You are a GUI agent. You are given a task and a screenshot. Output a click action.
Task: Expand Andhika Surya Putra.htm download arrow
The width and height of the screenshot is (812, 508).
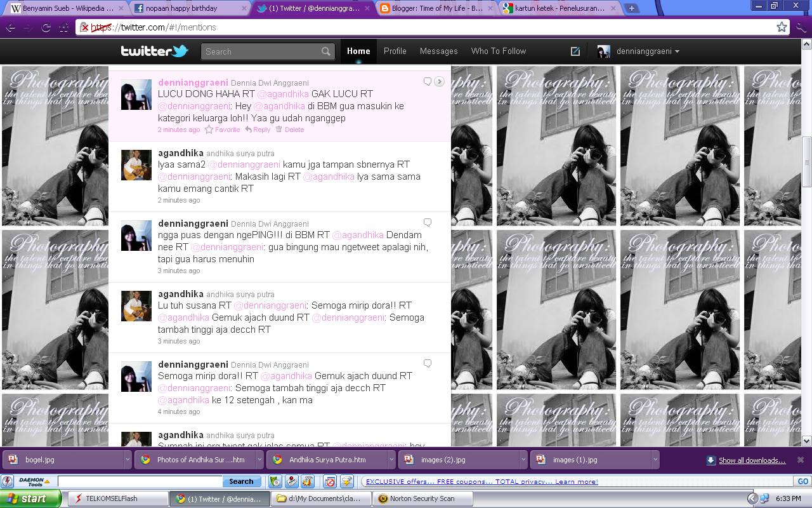point(391,460)
